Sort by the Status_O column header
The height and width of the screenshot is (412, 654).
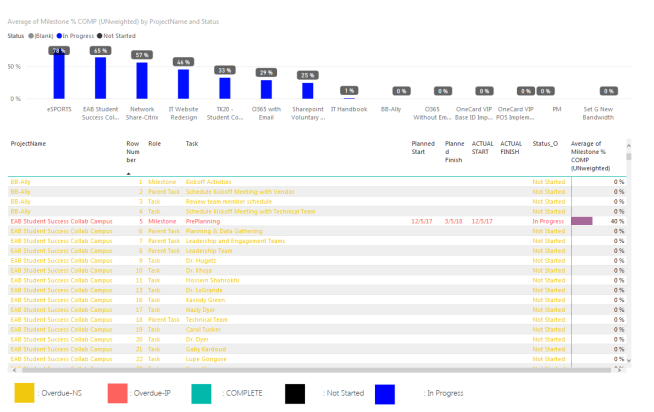point(545,144)
